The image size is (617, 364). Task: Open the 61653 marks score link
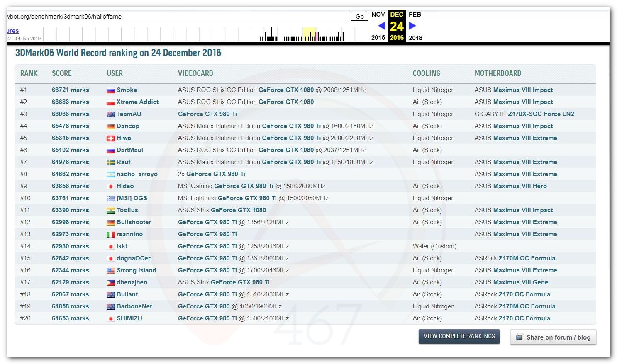point(71,318)
